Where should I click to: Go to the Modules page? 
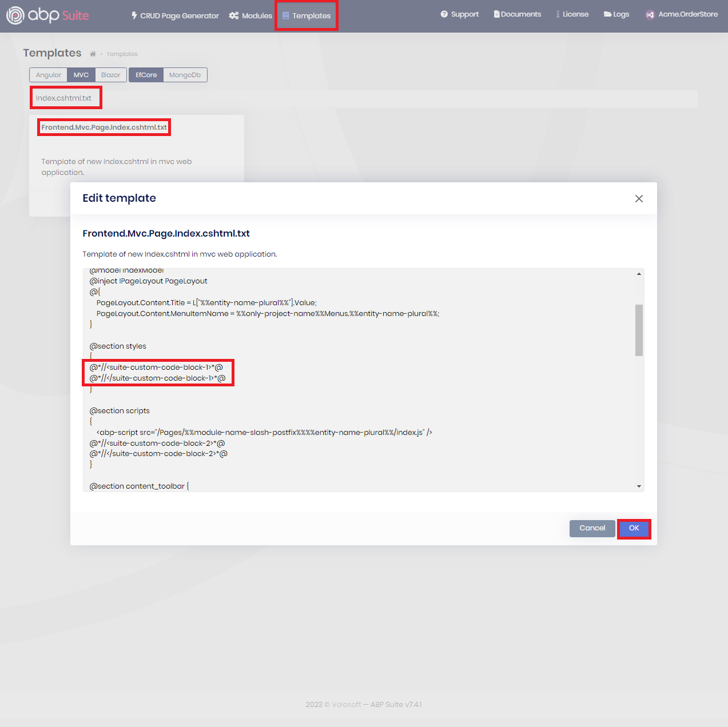point(250,16)
